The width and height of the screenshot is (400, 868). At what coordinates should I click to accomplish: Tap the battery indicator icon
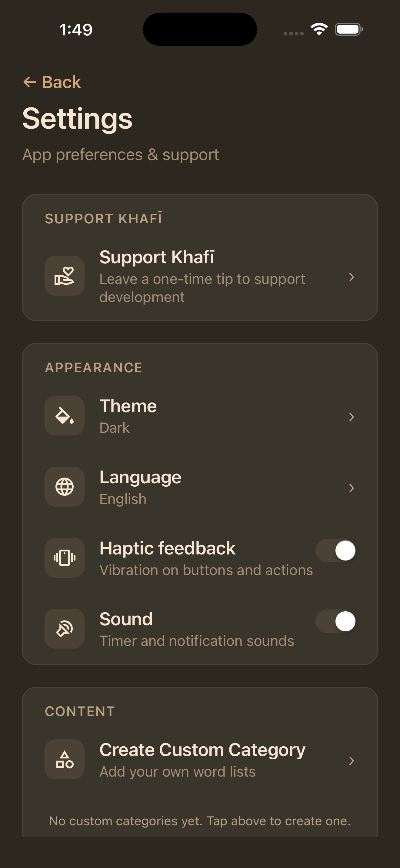(348, 29)
